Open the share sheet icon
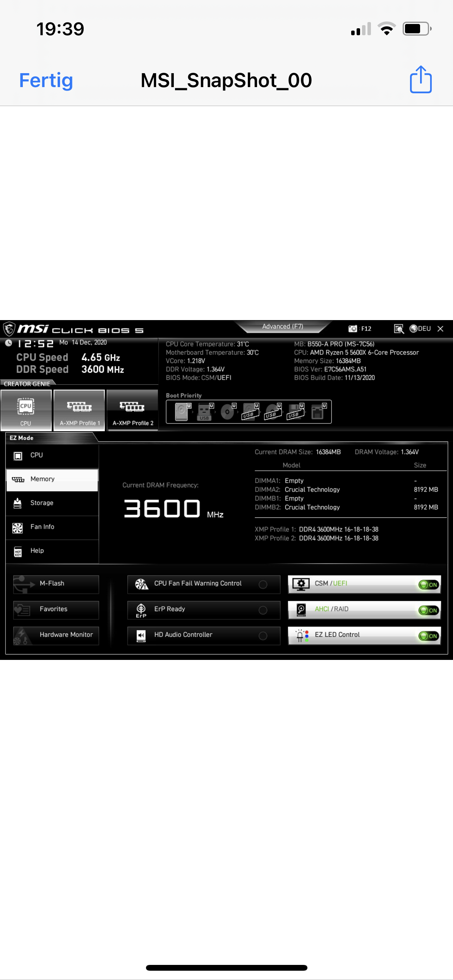Viewport: 453px width, 980px height. click(x=421, y=79)
